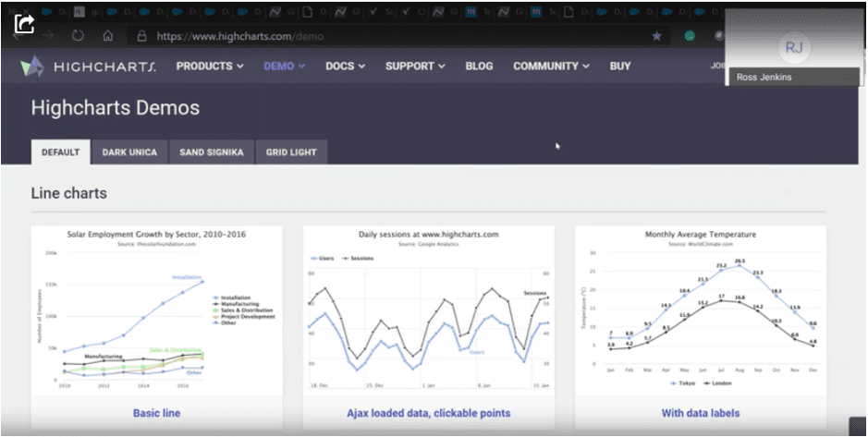Go to the BLOG page
This screenshot has height=437, width=868.
click(479, 66)
